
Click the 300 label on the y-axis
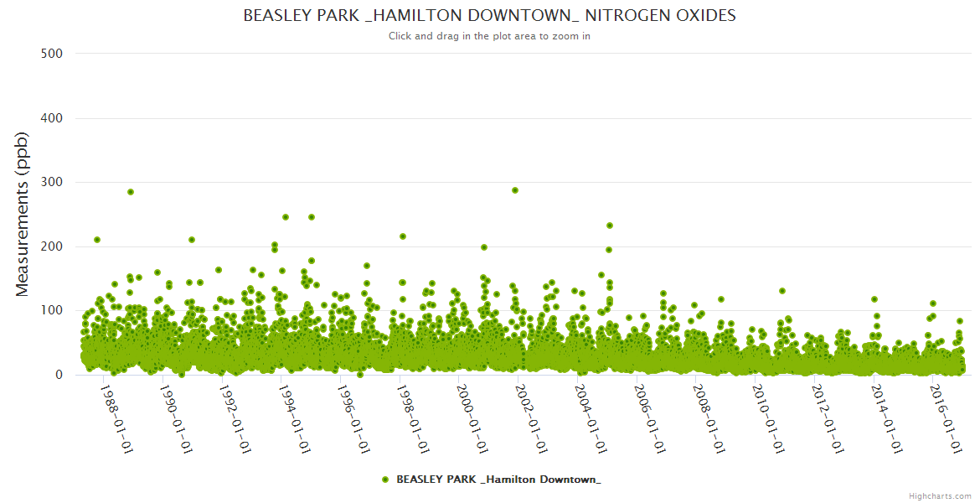(x=52, y=182)
